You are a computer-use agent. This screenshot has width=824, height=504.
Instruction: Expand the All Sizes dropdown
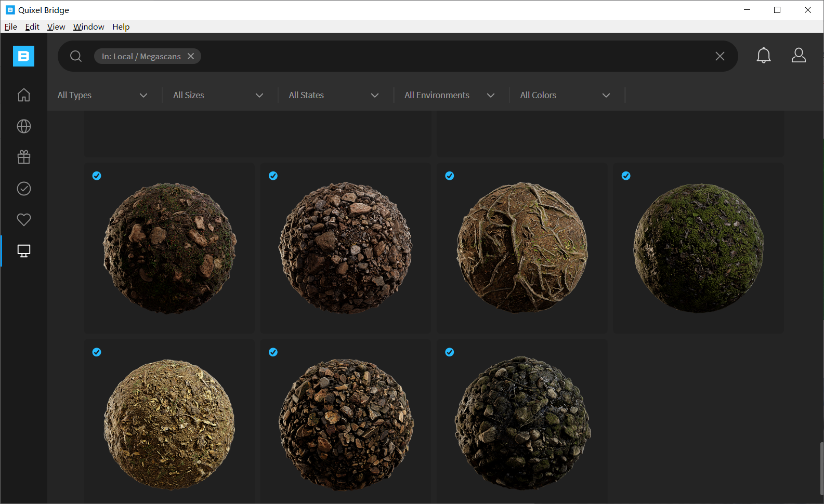(x=218, y=95)
